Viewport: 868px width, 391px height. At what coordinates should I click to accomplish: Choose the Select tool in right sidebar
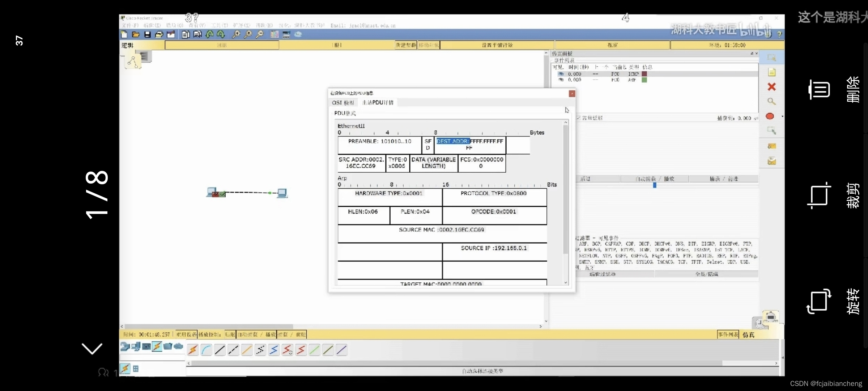pos(771,58)
